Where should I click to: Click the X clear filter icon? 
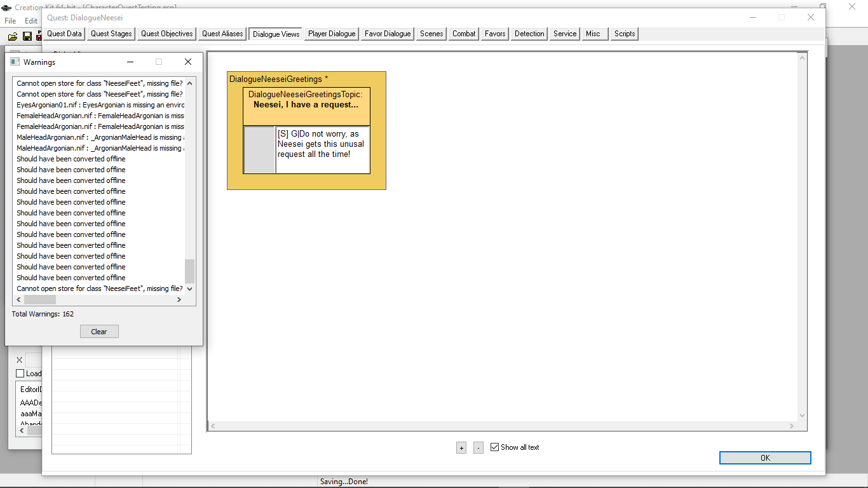tap(19, 360)
